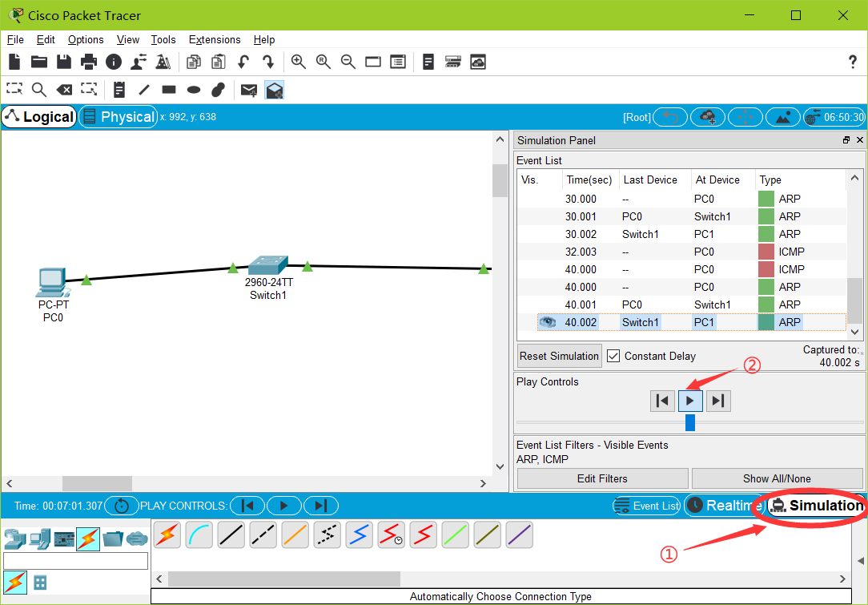868x605 pixels.
Task: Switch to Realtime mode
Action: click(725, 506)
